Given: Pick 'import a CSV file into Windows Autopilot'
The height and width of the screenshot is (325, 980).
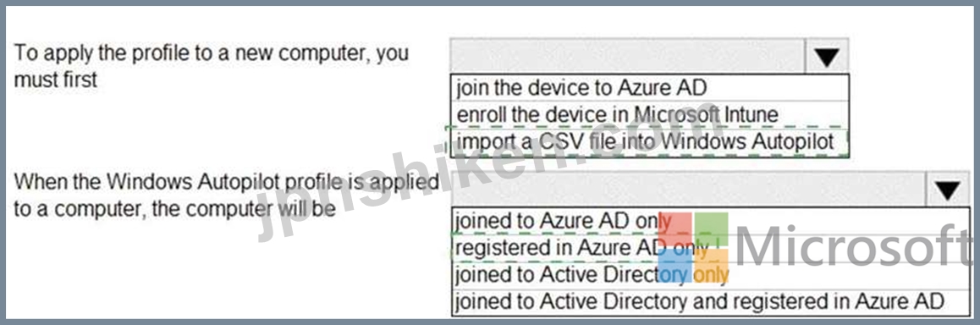Looking at the screenshot, I should pyautogui.click(x=649, y=142).
